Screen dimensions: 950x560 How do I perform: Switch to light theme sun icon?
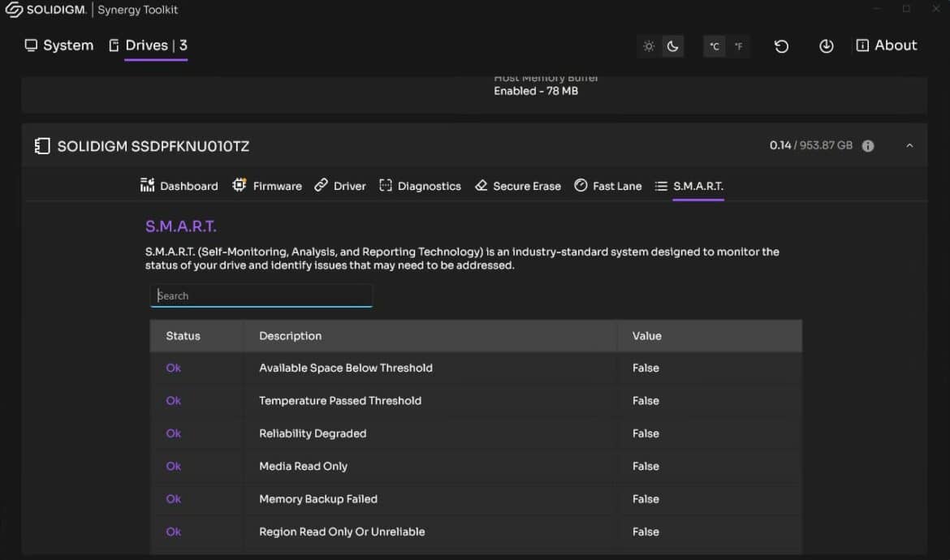(649, 46)
